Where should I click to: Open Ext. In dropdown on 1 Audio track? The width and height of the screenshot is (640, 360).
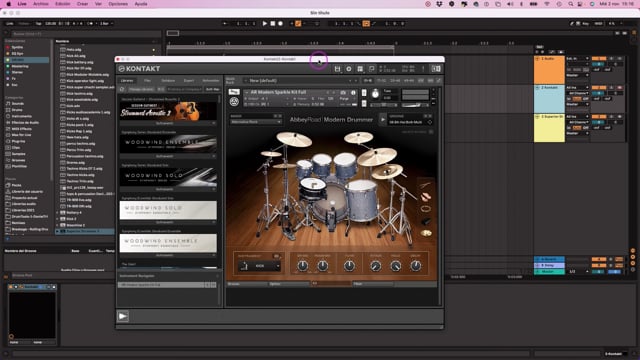point(577,59)
